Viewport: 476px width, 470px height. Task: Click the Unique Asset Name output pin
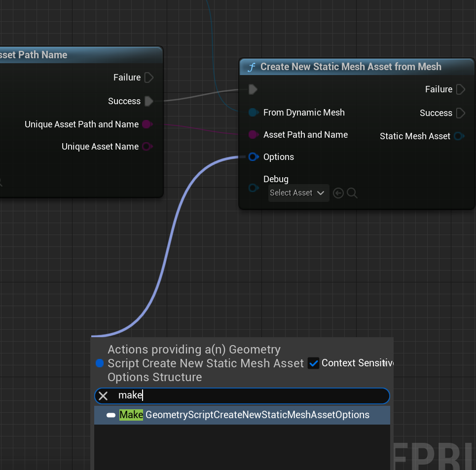pyautogui.click(x=147, y=147)
